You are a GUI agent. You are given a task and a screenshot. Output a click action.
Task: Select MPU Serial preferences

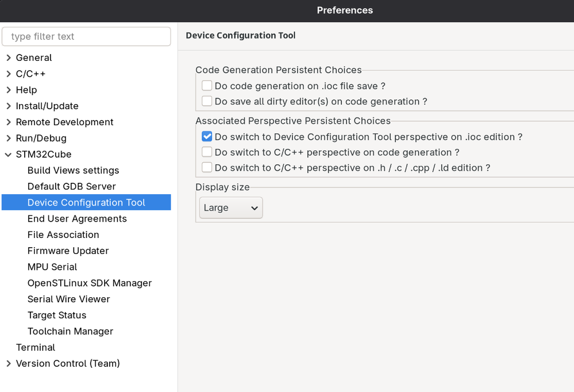click(x=52, y=267)
